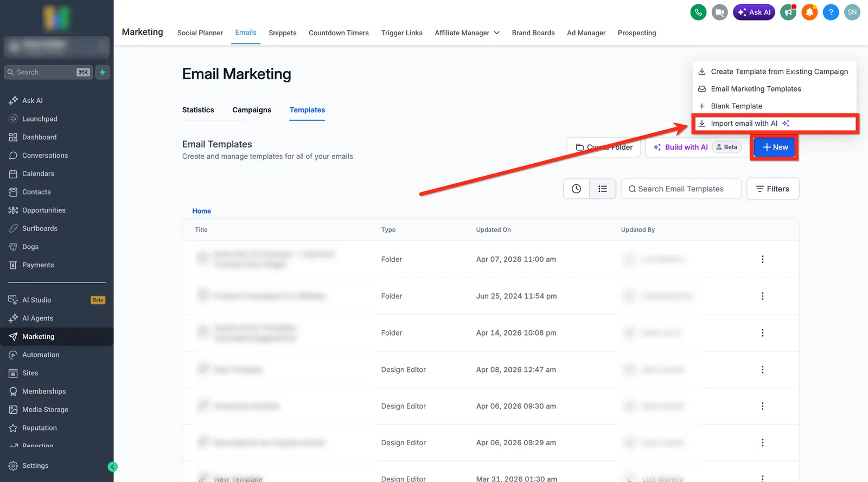
Task: Switch to recent clock view icon
Action: tap(576, 189)
